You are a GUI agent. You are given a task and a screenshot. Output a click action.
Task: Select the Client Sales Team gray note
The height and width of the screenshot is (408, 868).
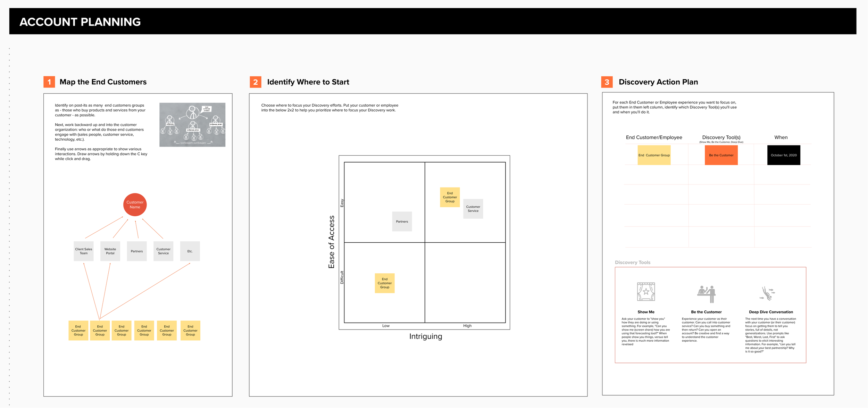[84, 251]
